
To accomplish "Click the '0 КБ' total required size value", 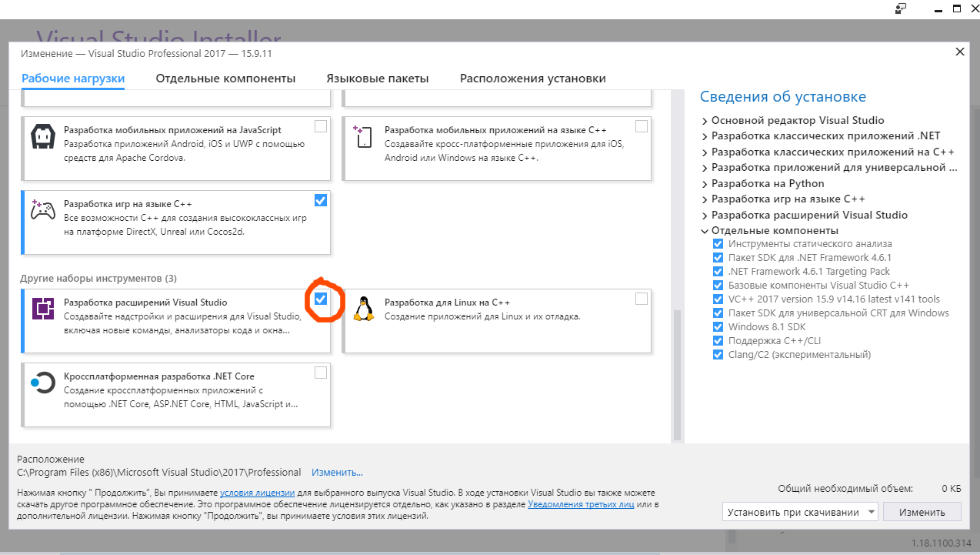I will 952,488.
